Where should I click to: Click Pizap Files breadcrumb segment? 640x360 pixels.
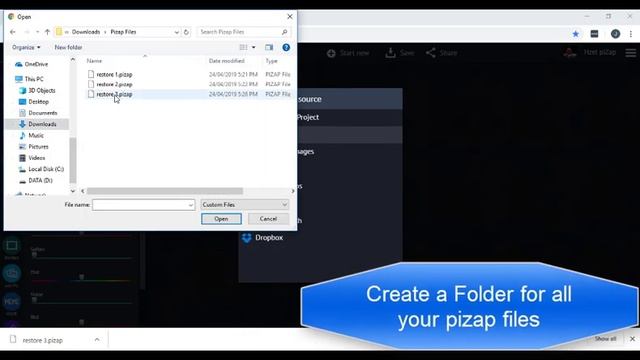123,32
